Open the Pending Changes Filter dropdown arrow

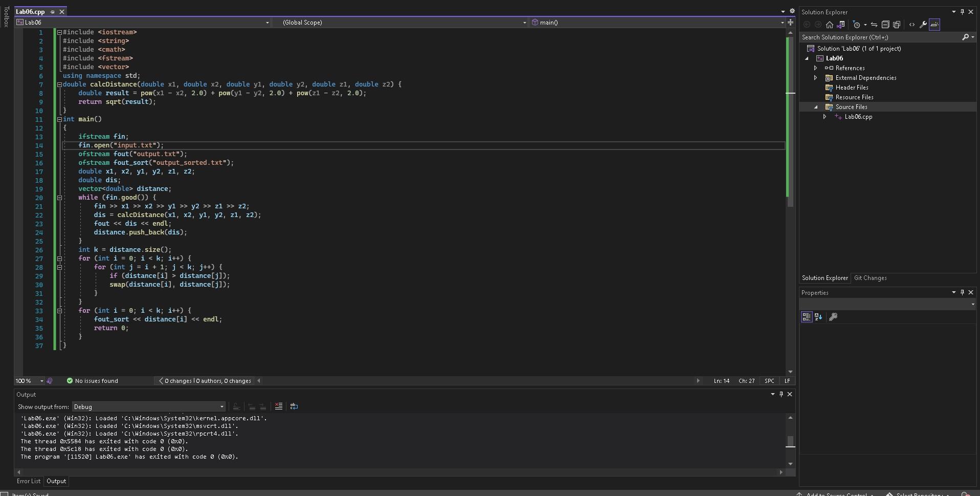[865, 25]
